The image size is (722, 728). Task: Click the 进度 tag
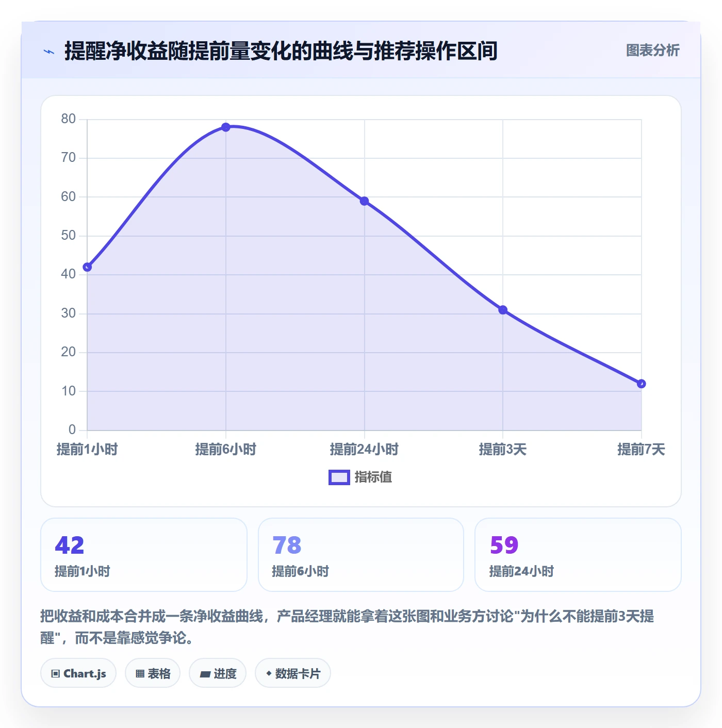[218, 673]
